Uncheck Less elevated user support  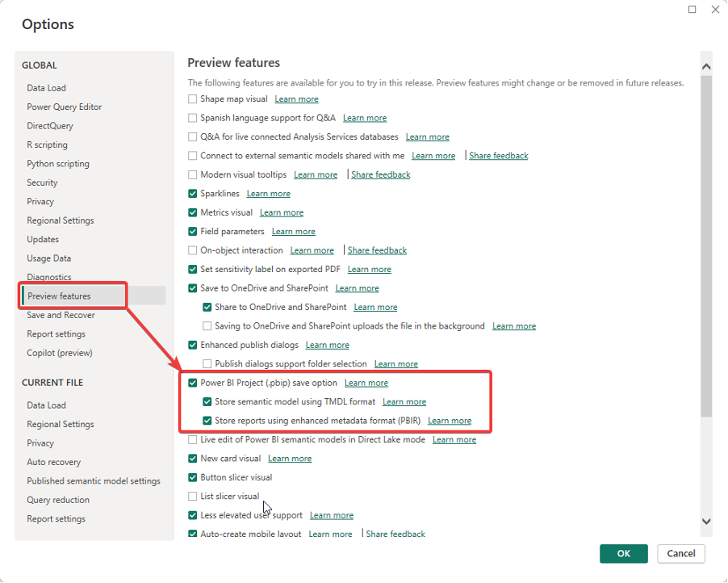coord(192,515)
